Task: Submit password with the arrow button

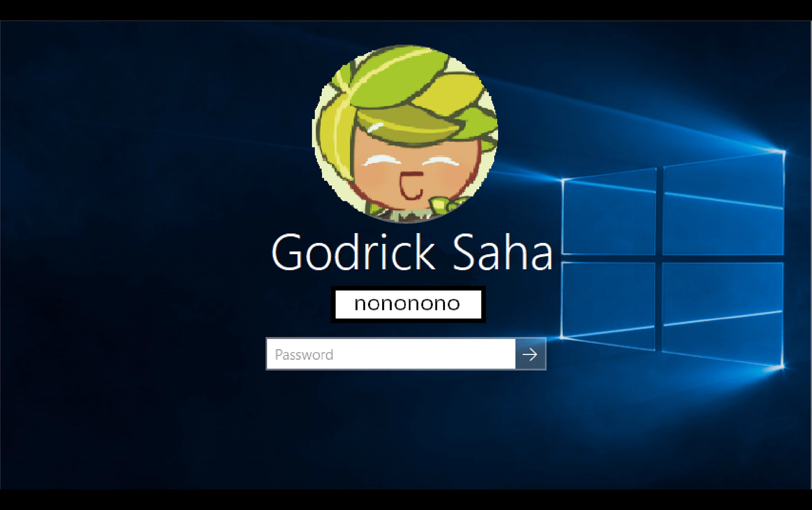Action: [530, 354]
